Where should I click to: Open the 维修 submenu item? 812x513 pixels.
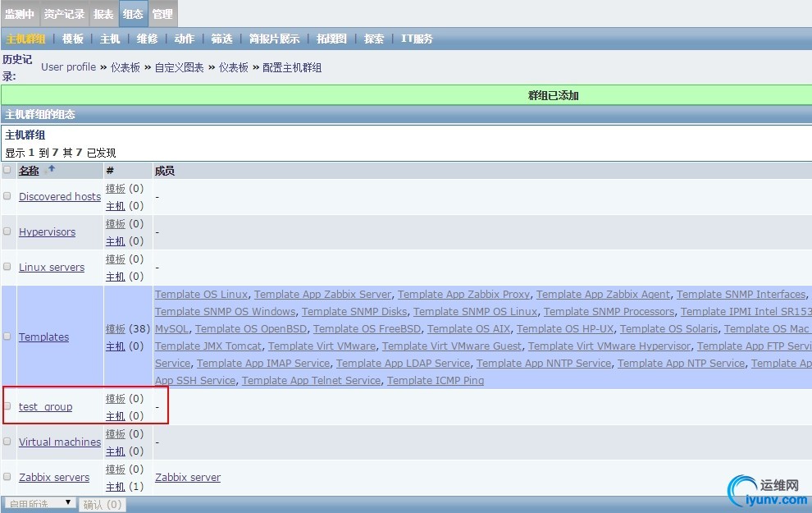tap(147, 39)
